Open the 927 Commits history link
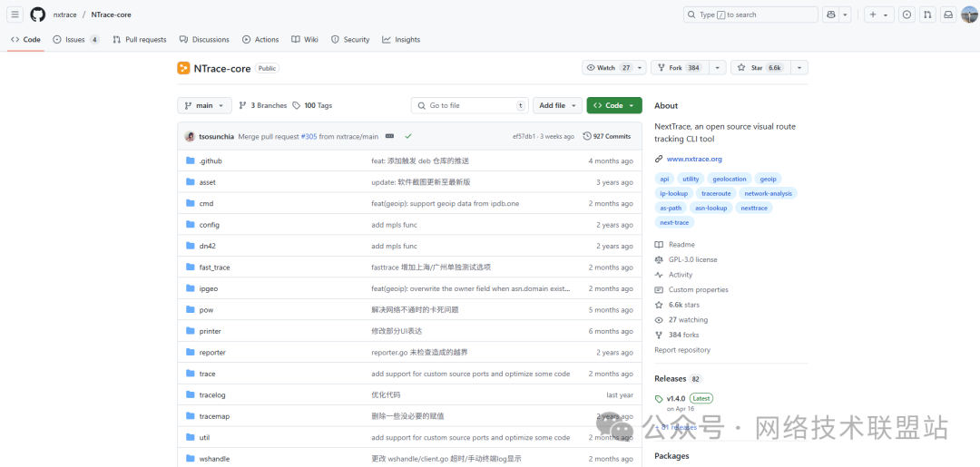 coord(607,136)
